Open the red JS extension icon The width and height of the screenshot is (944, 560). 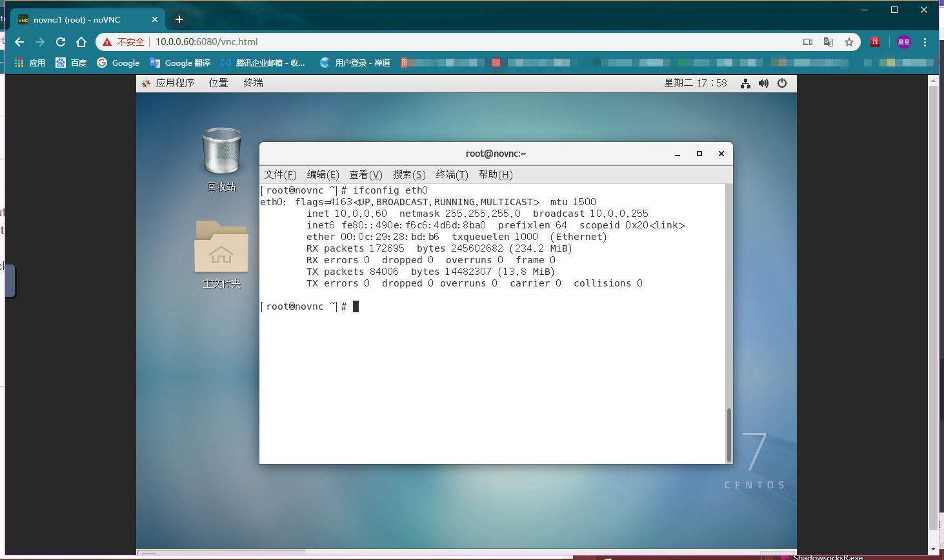875,42
